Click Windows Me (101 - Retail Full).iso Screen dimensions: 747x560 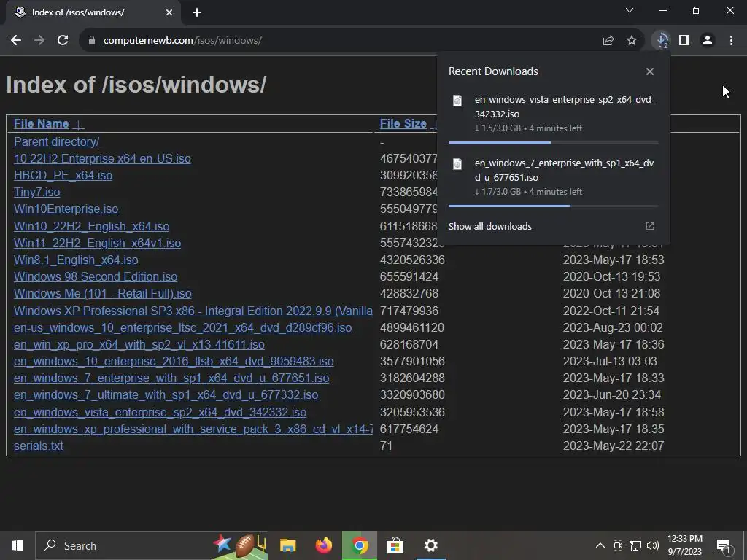[102, 293]
